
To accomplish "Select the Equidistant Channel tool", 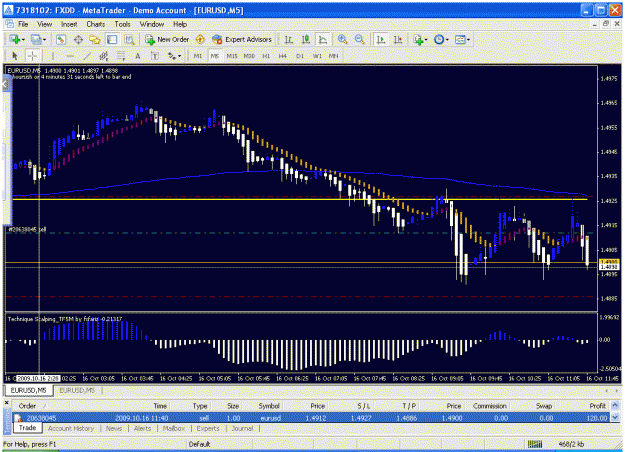I will point(104,56).
